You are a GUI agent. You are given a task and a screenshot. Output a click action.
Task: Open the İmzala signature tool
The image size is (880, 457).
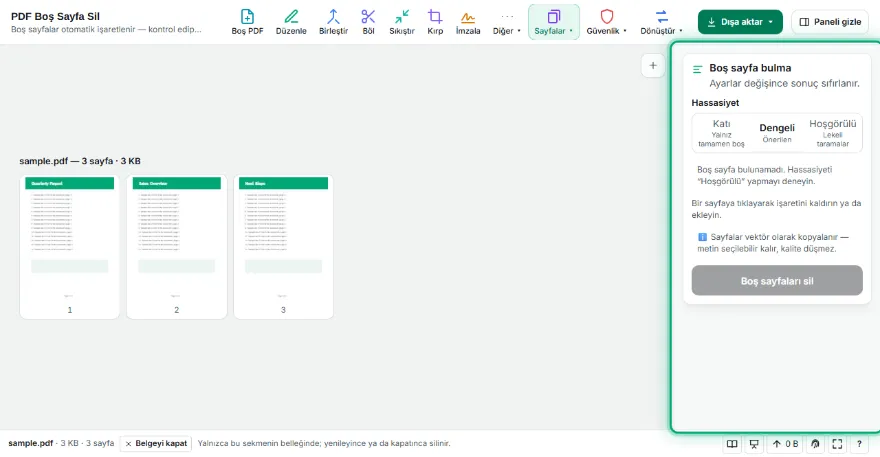click(468, 22)
